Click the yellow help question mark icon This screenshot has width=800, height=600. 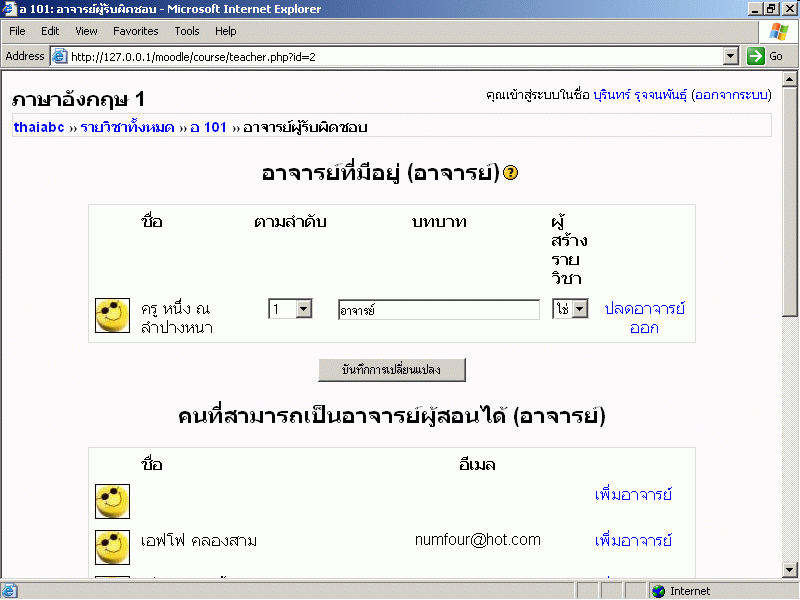click(x=511, y=173)
